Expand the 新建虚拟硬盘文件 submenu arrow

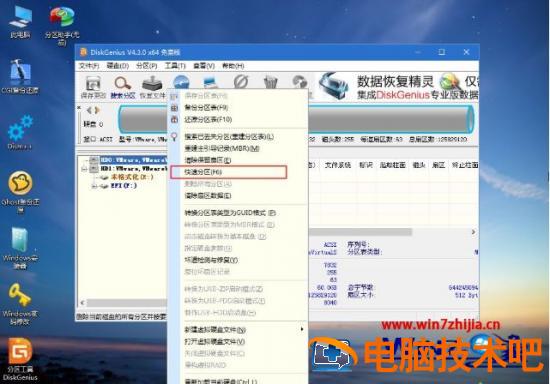(x=302, y=329)
